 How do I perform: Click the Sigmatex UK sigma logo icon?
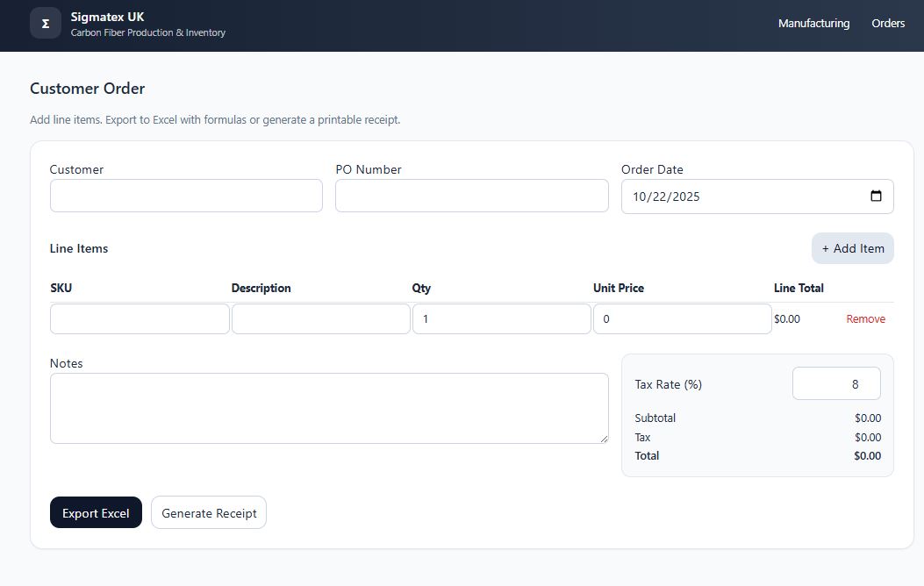coord(46,23)
